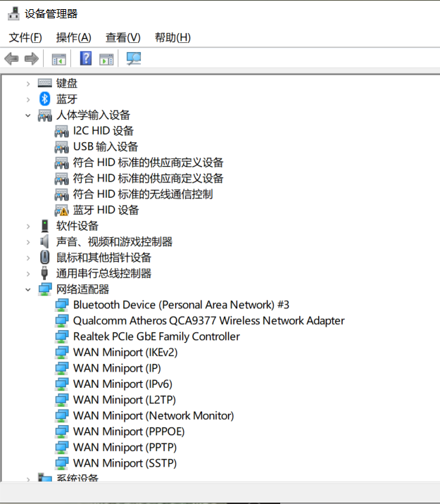Click the Bluetooth icon next to 蓝牙

[x=44, y=99]
